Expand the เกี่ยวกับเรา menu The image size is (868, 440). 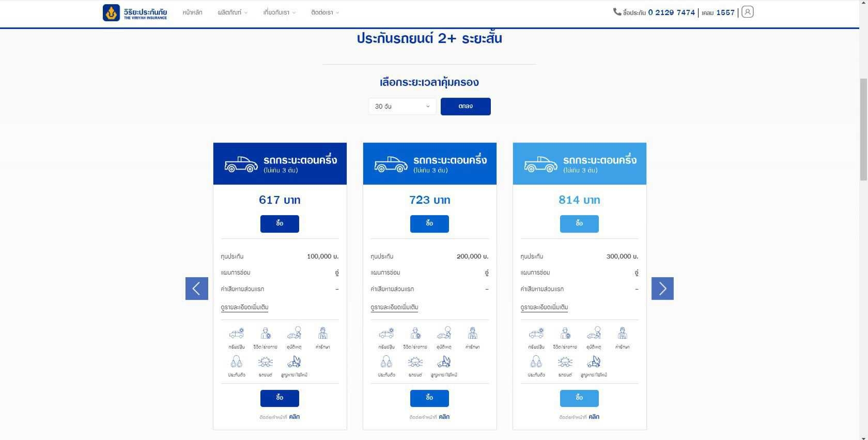pos(279,12)
